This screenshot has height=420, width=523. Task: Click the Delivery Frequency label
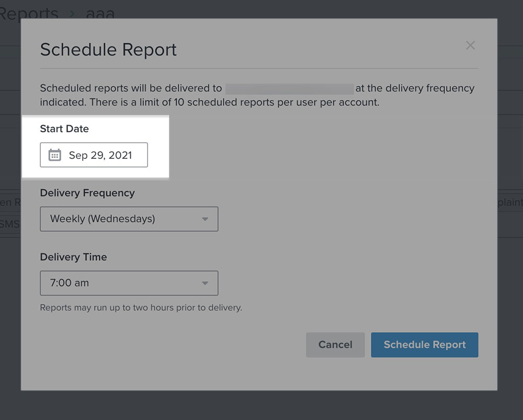[x=87, y=193]
